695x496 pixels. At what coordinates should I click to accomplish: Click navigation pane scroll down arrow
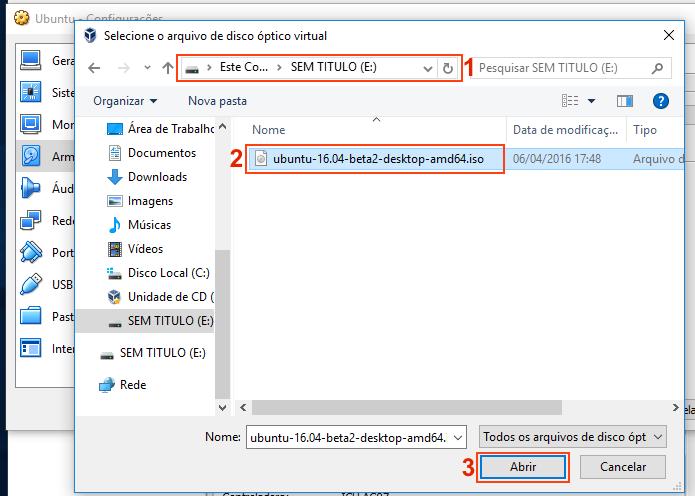click(223, 407)
